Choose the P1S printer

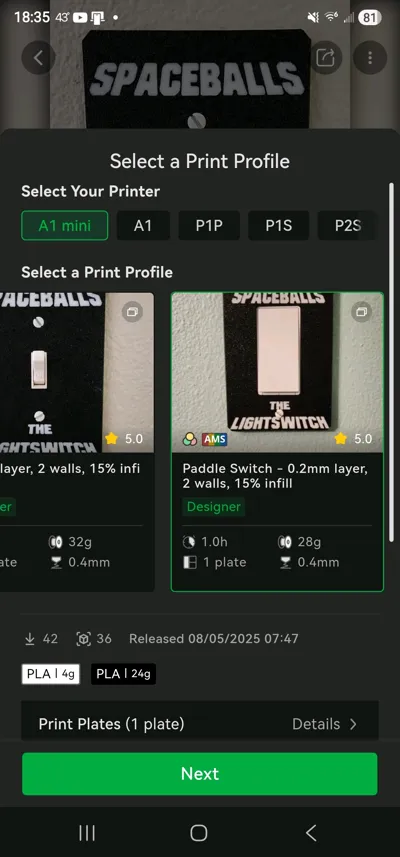[x=279, y=226]
